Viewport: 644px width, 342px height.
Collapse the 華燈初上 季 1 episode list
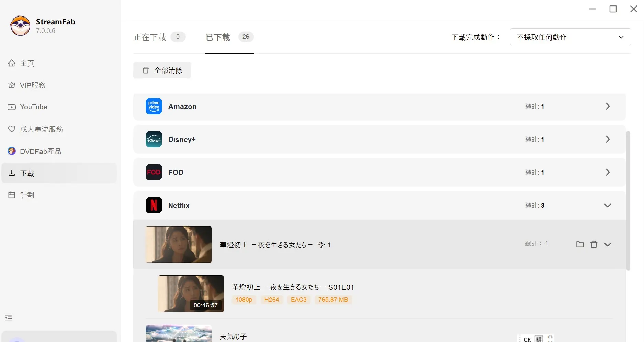(x=608, y=244)
